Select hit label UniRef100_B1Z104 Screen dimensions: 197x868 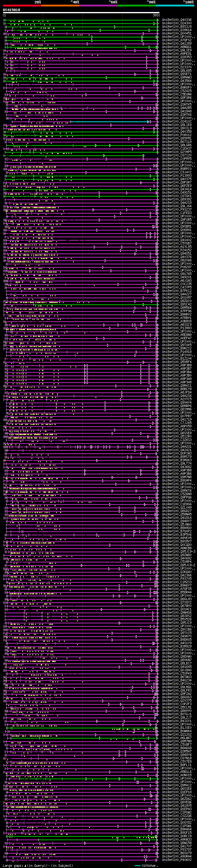click(x=177, y=358)
